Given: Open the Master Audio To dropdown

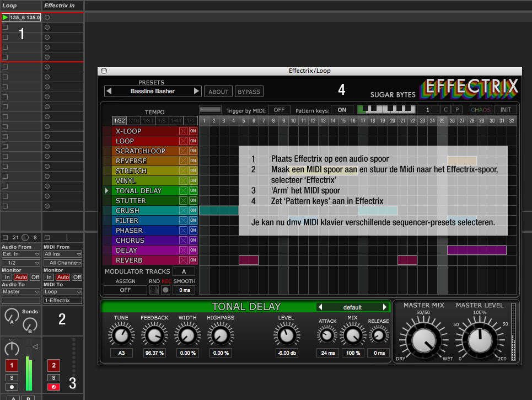Looking at the screenshot, I should (x=21, y=292).
